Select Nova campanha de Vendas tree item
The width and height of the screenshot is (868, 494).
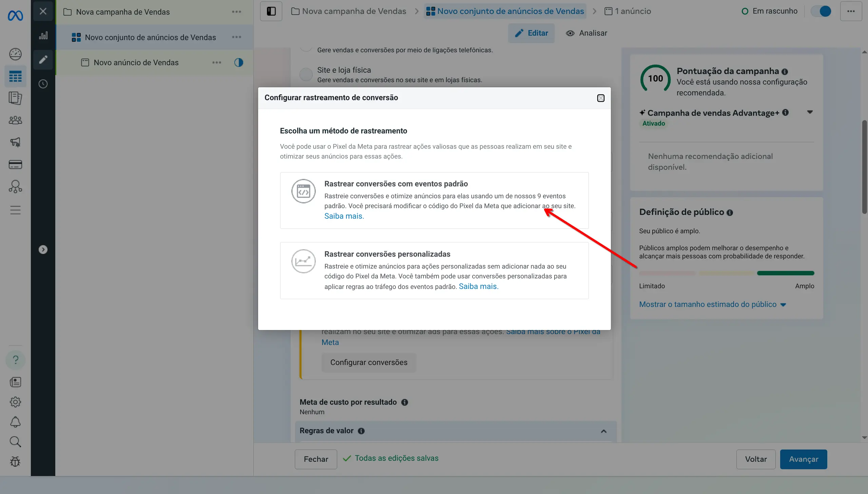tap(154, 12)
